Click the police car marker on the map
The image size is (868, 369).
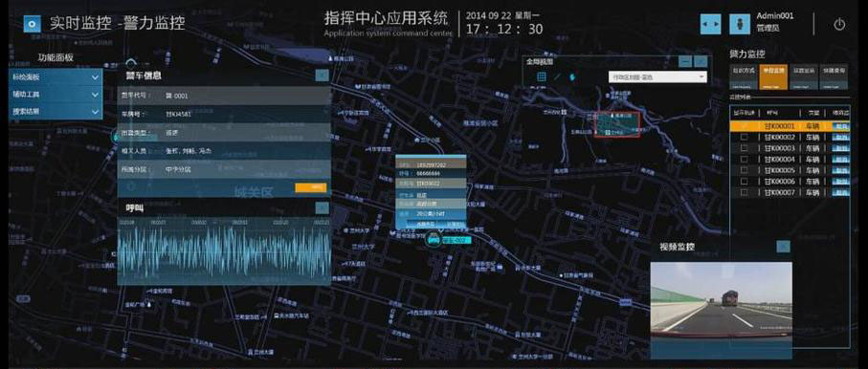[x=434, y=240]
